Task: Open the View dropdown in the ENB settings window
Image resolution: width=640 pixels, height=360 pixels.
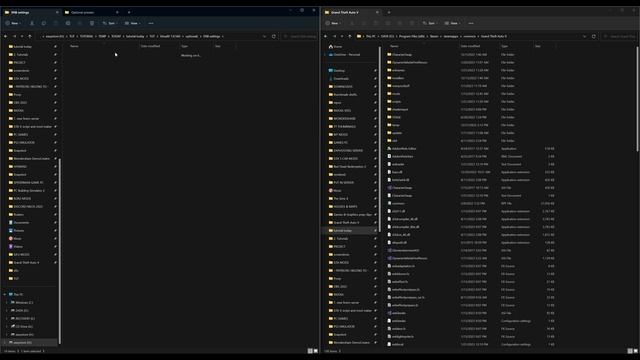Action: pos(133,23)
